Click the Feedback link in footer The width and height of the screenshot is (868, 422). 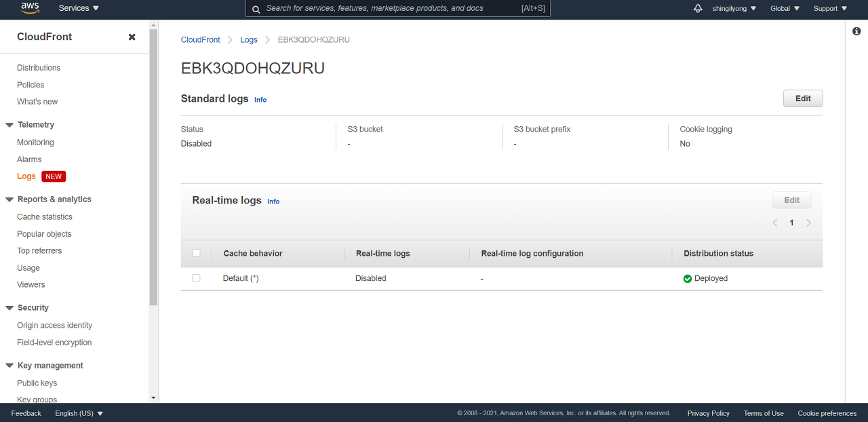[26, 413]
